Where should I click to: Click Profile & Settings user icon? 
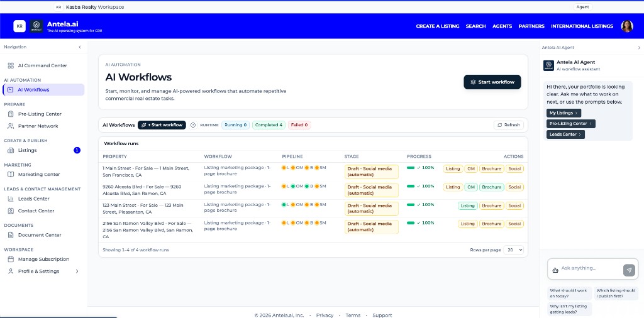click(x=11, y=271)
